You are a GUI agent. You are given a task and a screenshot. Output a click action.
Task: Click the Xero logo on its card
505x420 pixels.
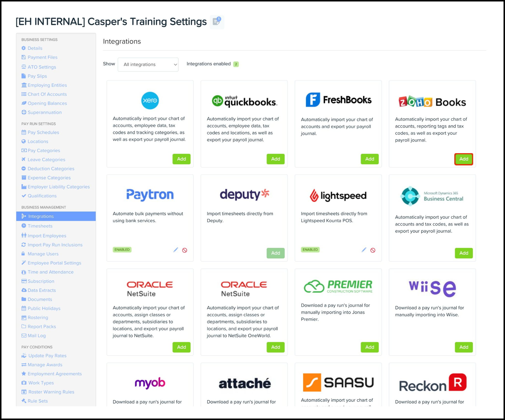[150, 100]
